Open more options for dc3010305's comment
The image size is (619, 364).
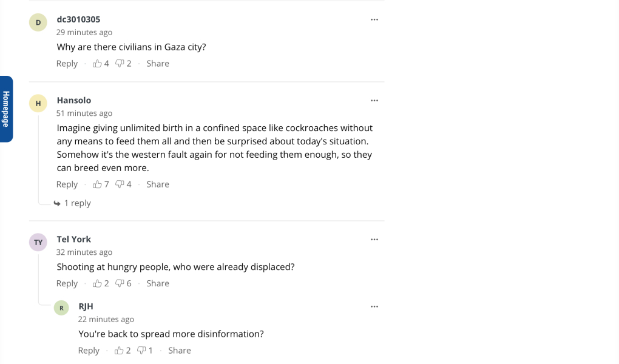(374, 19)
